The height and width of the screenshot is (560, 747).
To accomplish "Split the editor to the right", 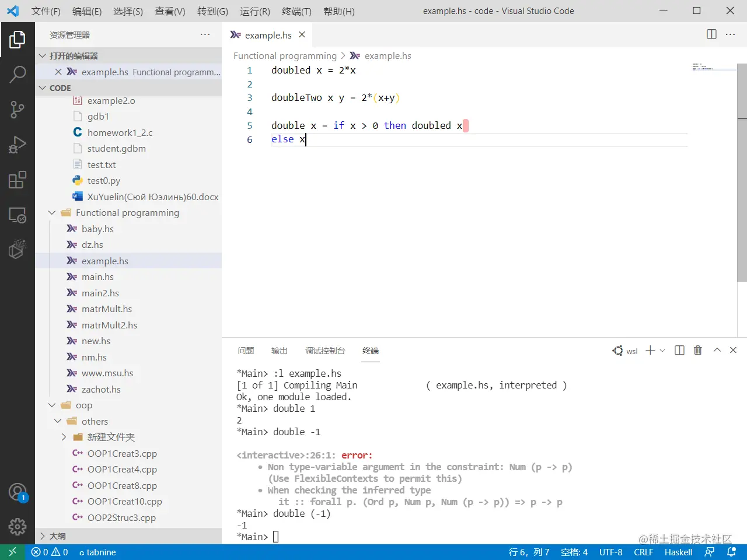I will (711, 34).
